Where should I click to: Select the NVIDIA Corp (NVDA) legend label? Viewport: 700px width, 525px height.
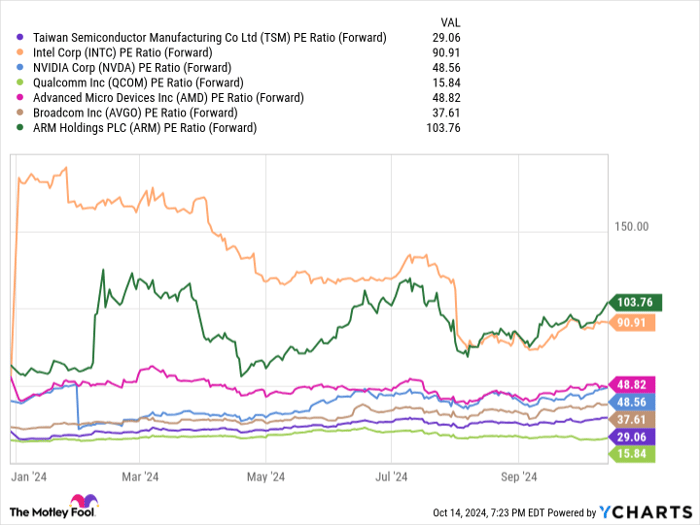(x=132, y=68)
